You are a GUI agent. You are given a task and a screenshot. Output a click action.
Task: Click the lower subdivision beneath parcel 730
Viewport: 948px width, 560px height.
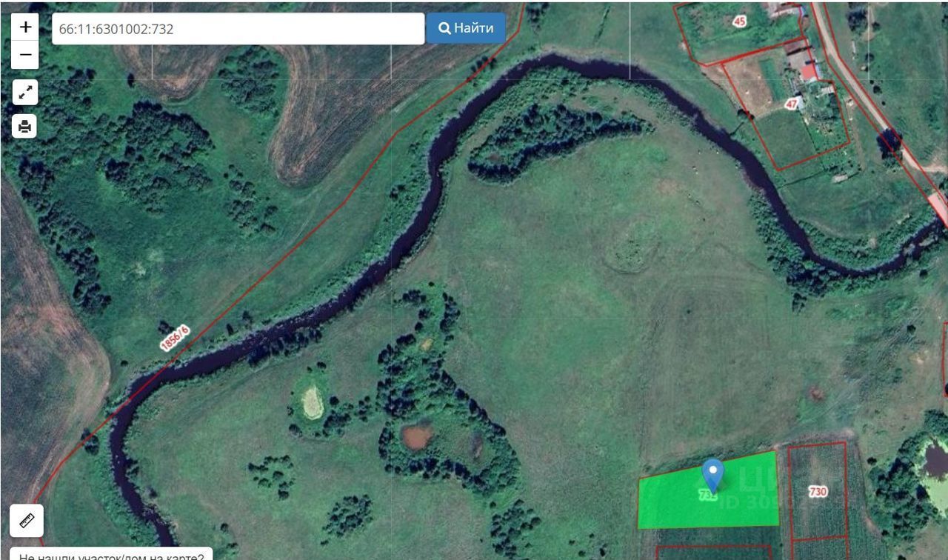point(821,549)
